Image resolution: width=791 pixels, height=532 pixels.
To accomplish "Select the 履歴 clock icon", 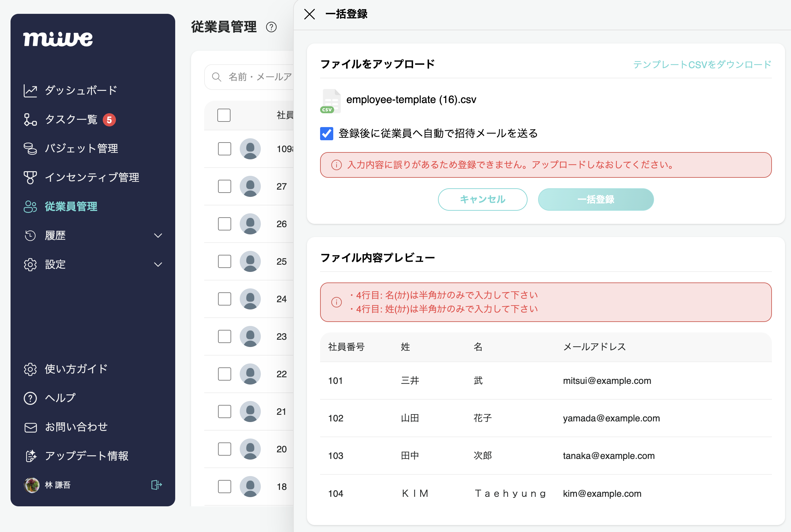I will tap(30, 235).
